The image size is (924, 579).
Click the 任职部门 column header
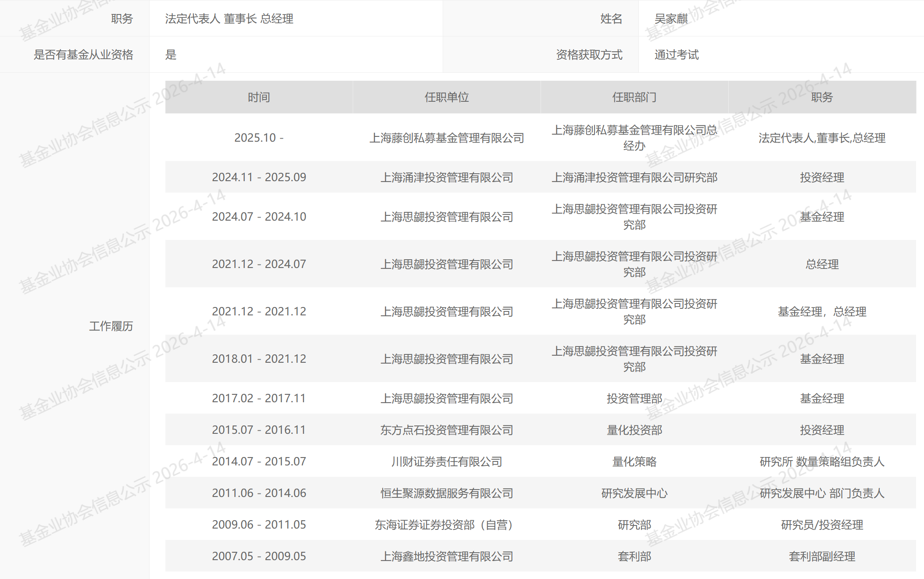point(636,97)
